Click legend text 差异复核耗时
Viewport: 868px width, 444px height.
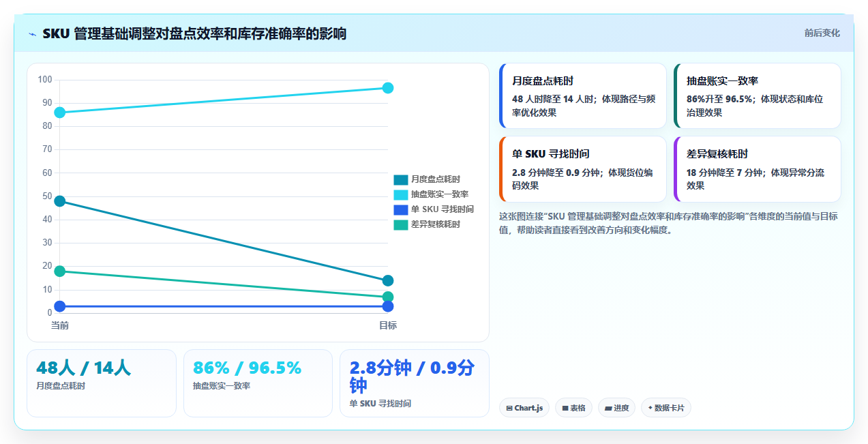(x=436, y=224)
